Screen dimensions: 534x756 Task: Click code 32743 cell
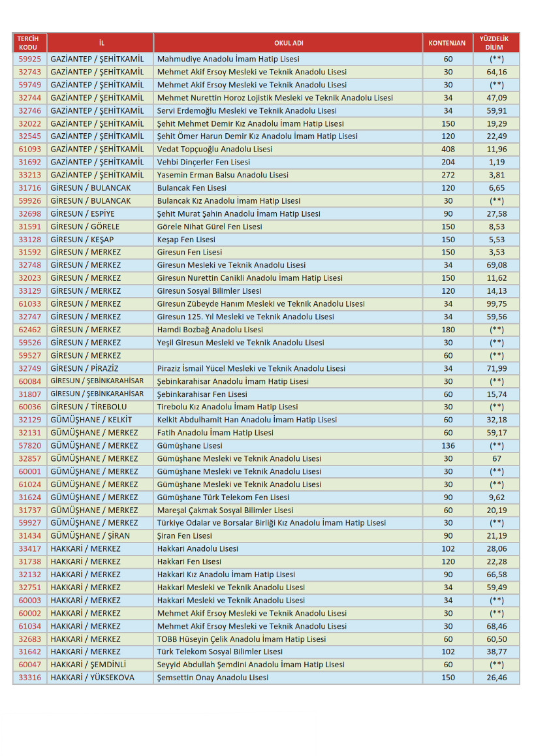click(x=30, y=72)
